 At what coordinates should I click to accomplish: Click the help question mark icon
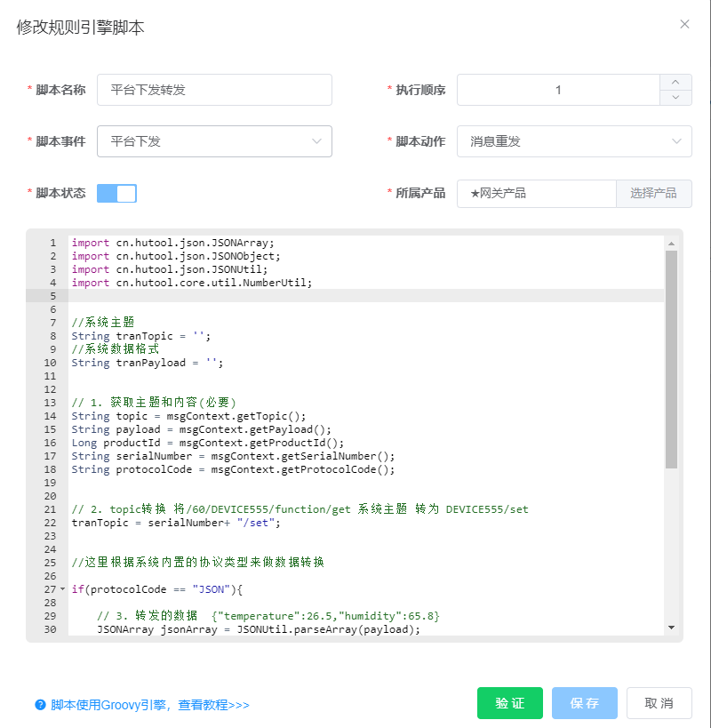click(x=40, y=705)
